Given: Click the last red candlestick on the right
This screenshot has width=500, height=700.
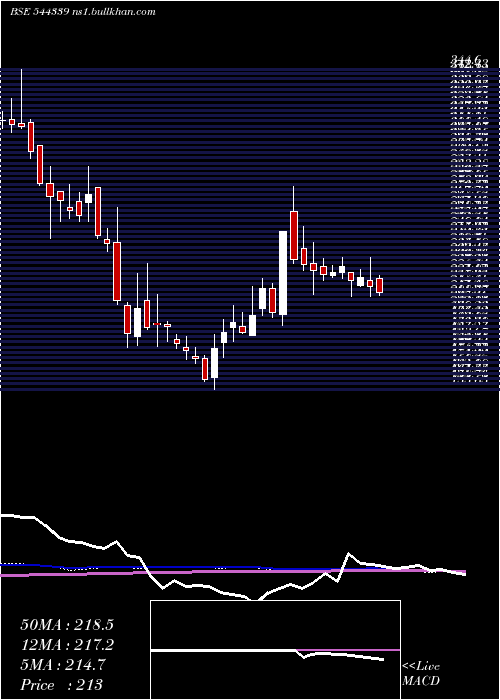Looking at the screenshot, I should (379, 285).
